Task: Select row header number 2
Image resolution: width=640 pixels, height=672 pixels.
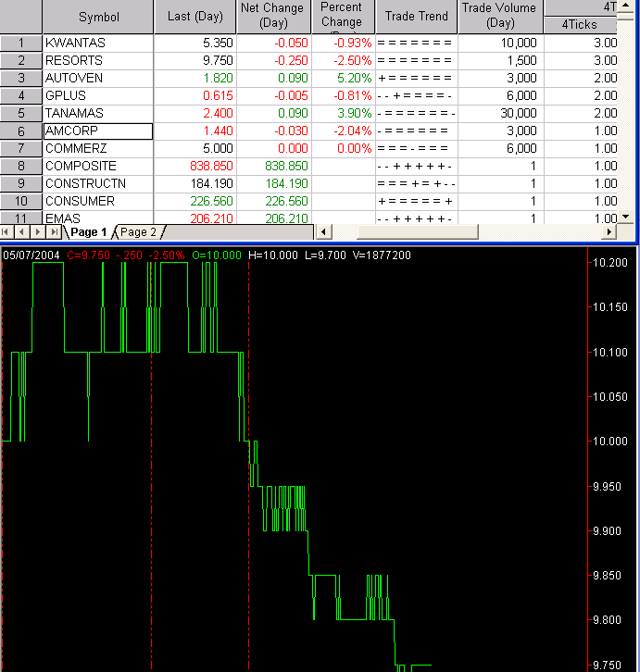Action: coord(21,60)
